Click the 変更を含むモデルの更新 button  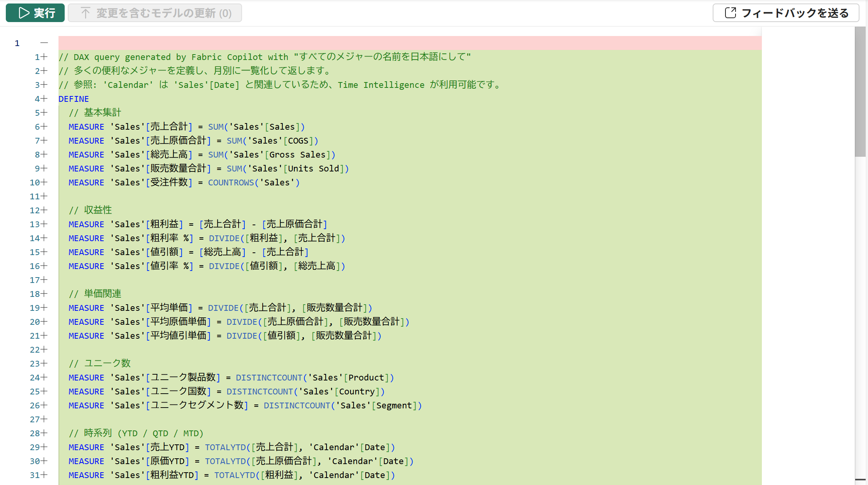(x=155, y=13)
